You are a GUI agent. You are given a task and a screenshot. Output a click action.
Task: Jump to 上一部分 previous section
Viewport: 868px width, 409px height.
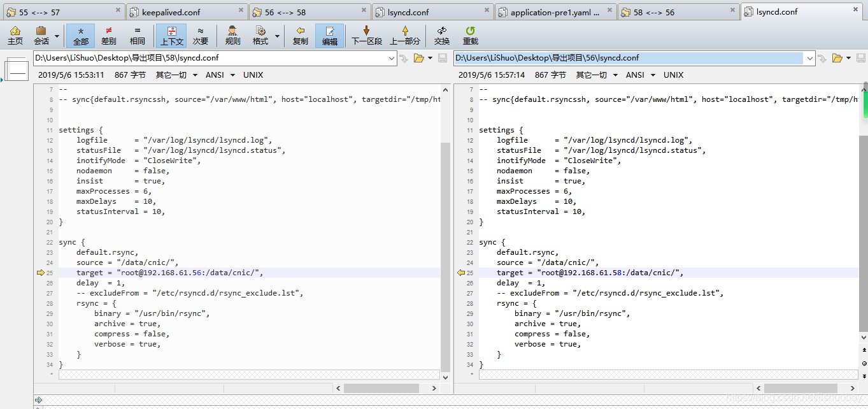point(405,36)
